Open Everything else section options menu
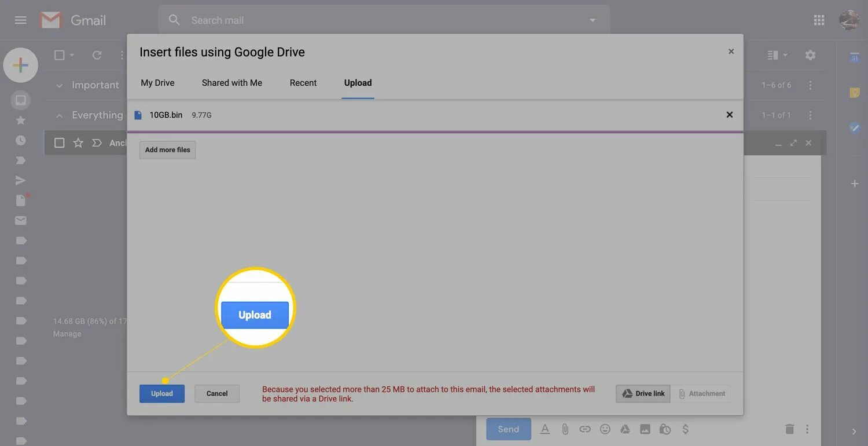868x446 pixels. [810, 115]
